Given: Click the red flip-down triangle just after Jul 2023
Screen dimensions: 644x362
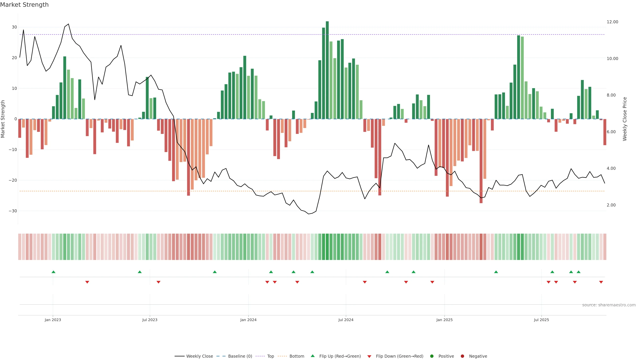Looking at the screenshot, I should pyautogui.click(x=158, y=282).
